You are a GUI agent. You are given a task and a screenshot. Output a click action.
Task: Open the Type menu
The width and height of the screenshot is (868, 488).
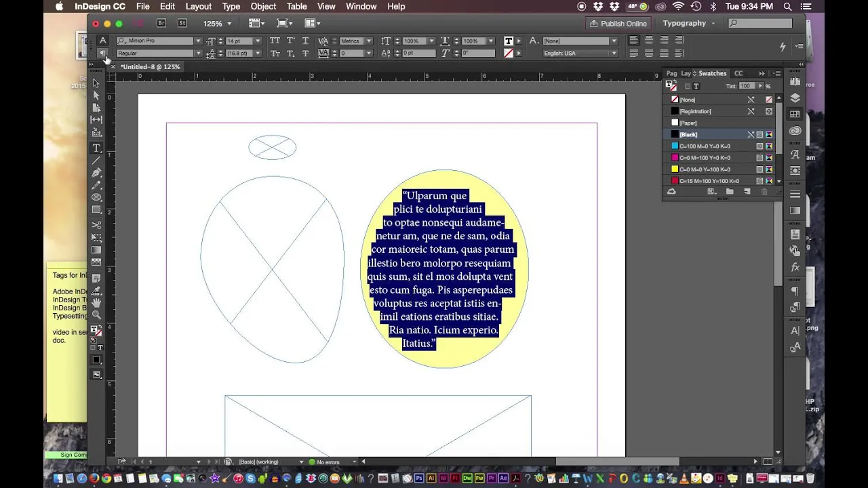tap(231, 6)
